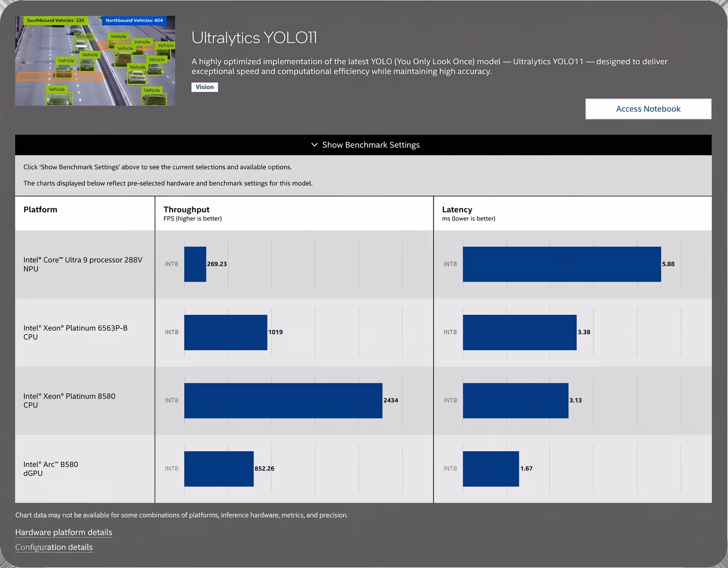Click INT8 label in Arc B580 latency
The width and height of the screenshot is (728, 568).
coord(450,468)
